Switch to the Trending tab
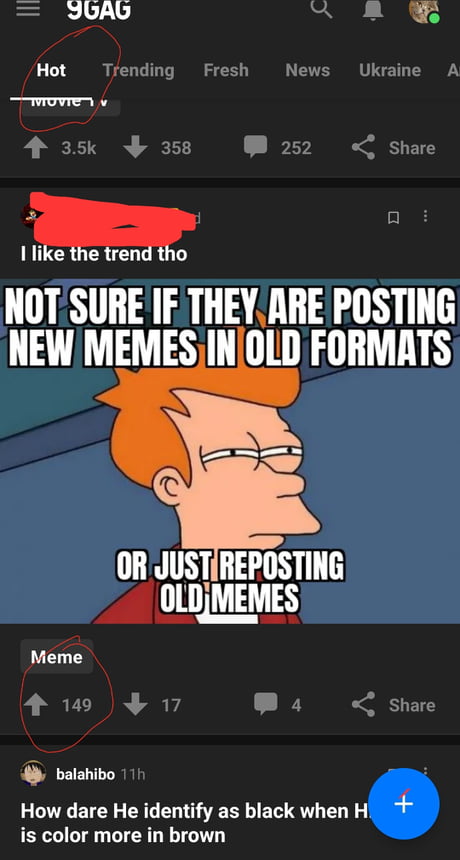 point(138,70)
